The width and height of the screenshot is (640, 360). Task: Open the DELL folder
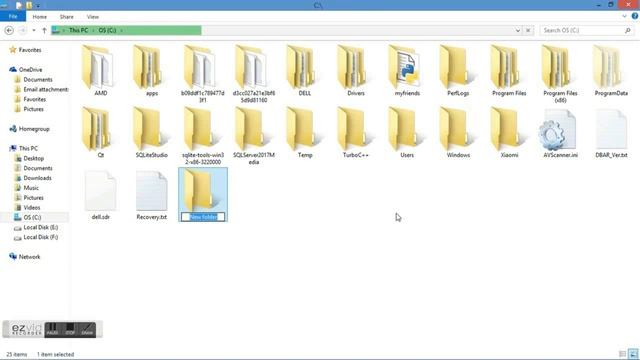(x=304, y=70)
